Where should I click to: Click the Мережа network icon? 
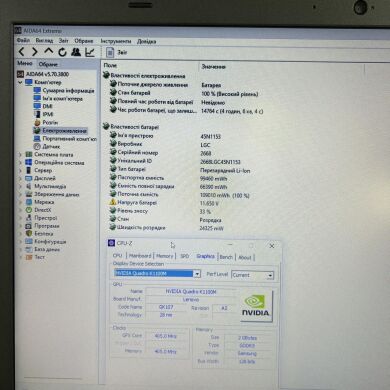click(x=29, y=202)
